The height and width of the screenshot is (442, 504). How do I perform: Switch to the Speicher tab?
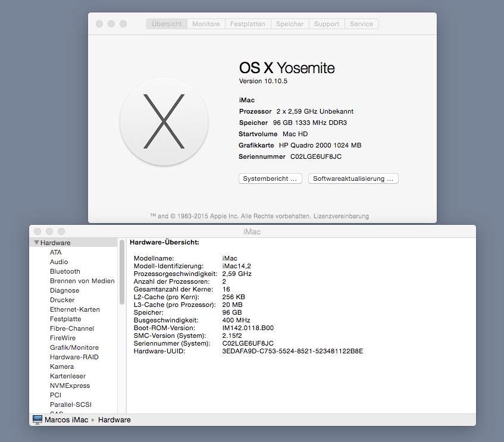(x=290, y=24)
